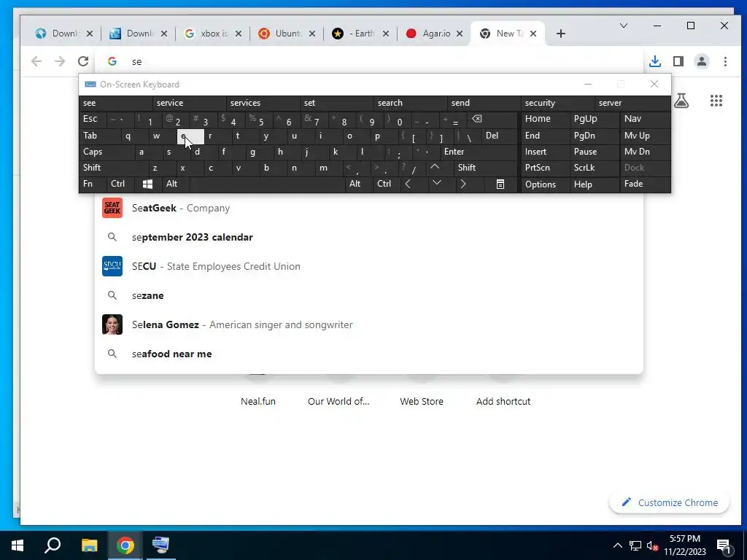Click the up arrow key

435,168
